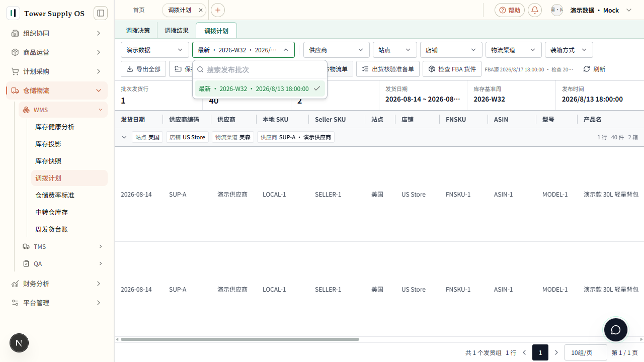Expand the QA submenu

pos(63,263)
